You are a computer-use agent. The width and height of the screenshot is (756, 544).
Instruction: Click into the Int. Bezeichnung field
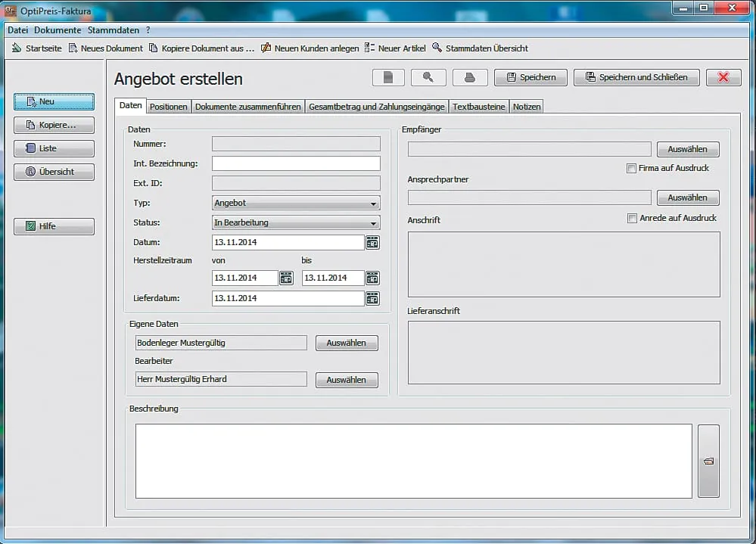(x=296, y=164)
